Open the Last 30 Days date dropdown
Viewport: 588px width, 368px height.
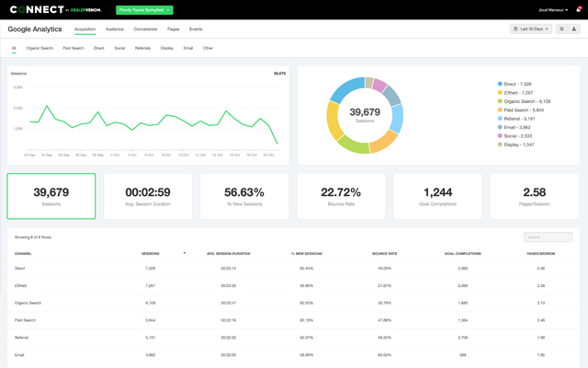click(x=531, y=29)
